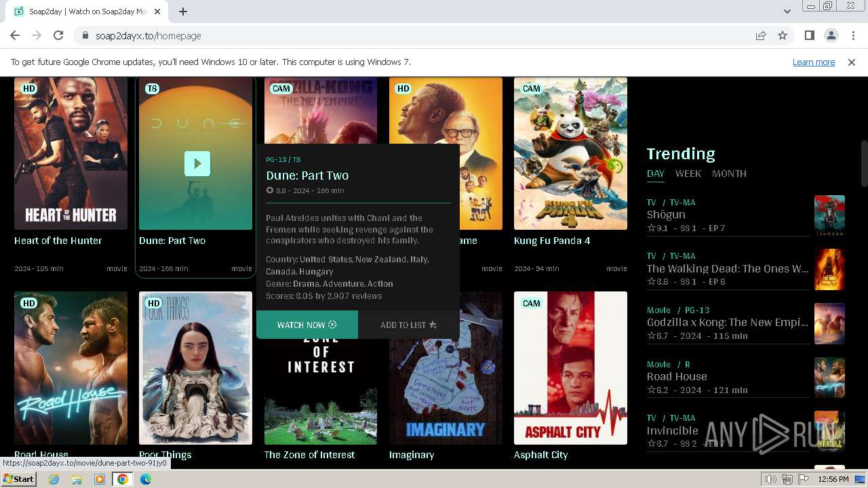The height and width of the screenshot is (488, 868).
Task: Open the Road House neon poster
Action: 71,368
